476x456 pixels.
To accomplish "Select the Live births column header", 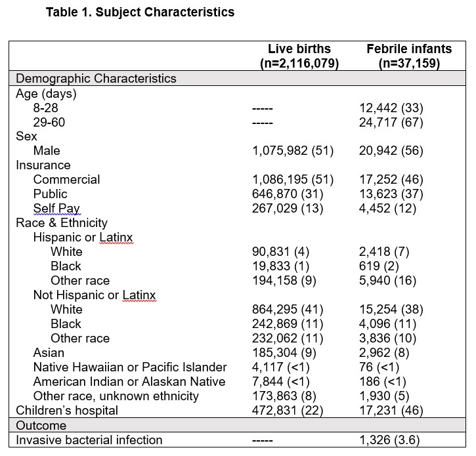I will pos(299,56).
